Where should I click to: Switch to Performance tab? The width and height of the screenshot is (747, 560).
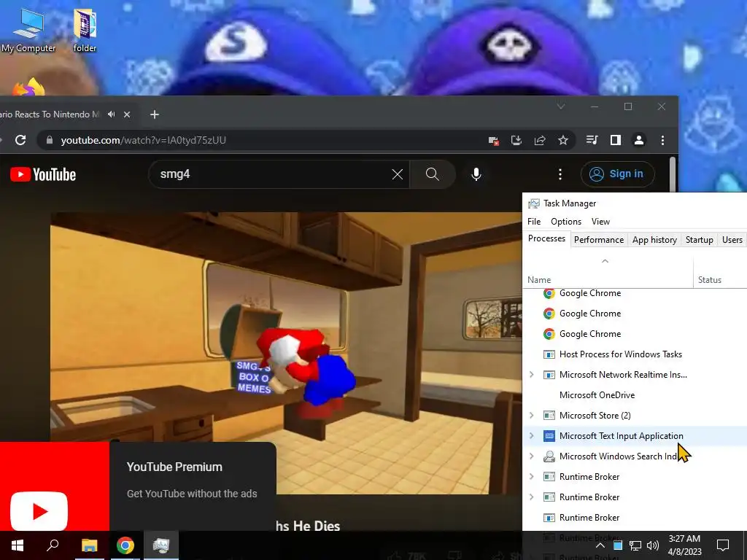599,239
